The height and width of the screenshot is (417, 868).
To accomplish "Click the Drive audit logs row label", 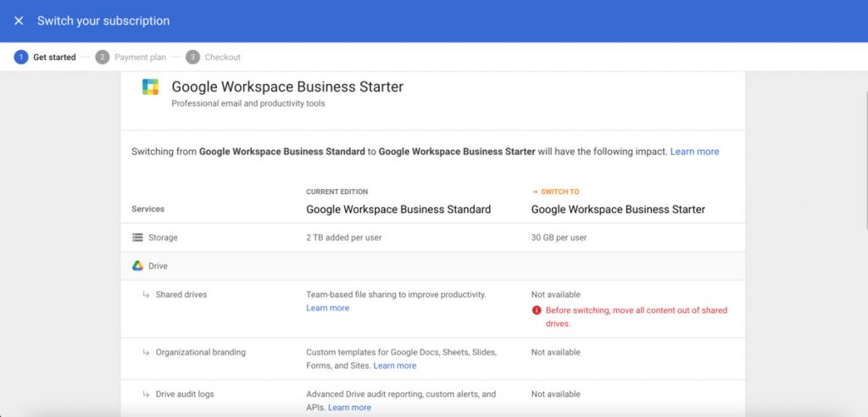I will pyautogui.click(x=184, y=394).
